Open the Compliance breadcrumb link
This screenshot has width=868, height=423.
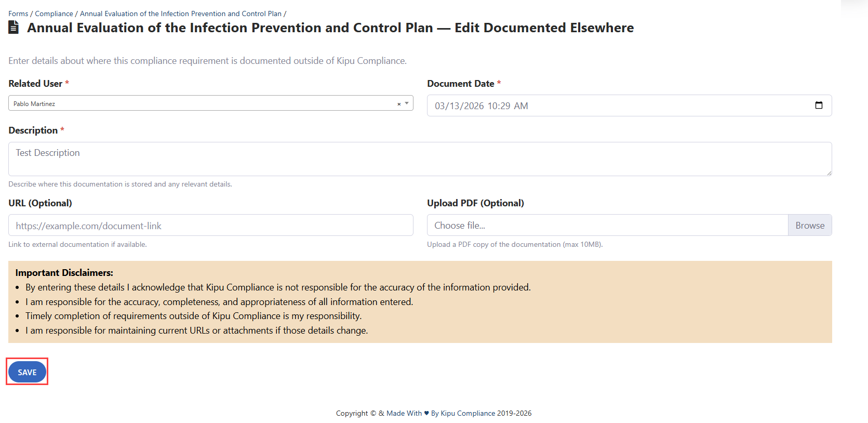[54, 14]
